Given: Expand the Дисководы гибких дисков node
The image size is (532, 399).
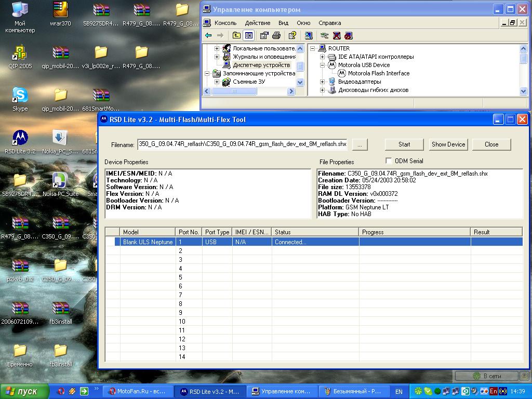Looking at the screenshot, I should coord(322,90).
